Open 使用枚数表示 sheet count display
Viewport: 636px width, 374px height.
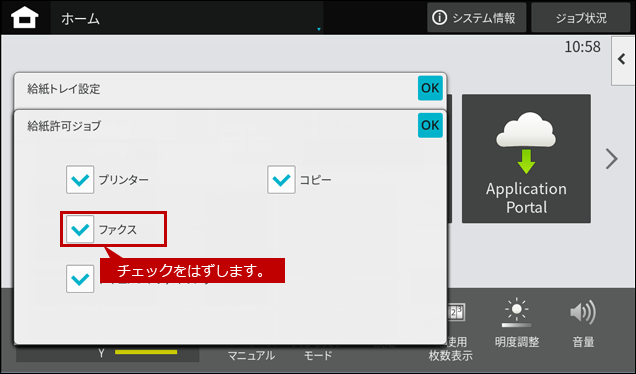coord(452,333)
